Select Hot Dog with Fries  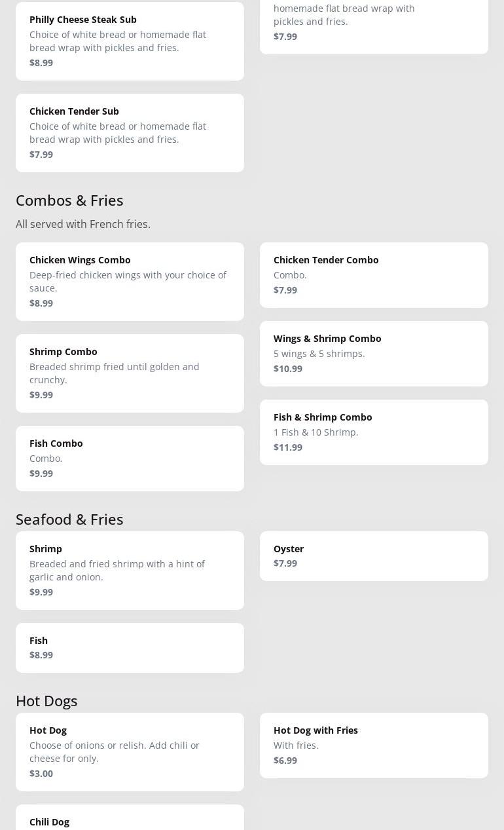pyautogui.click(x=374, y=745)
